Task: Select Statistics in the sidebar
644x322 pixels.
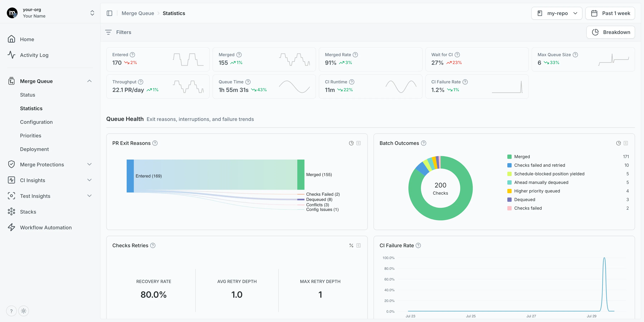Action: coord(31,109)
